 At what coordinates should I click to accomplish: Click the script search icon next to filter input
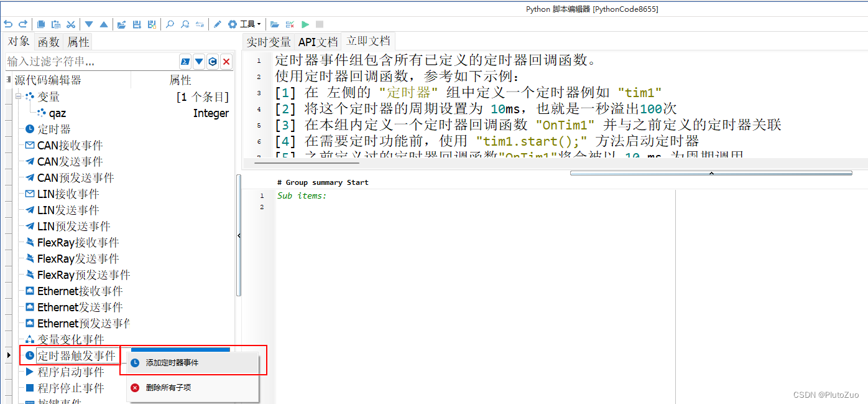[x=185, y=61]
